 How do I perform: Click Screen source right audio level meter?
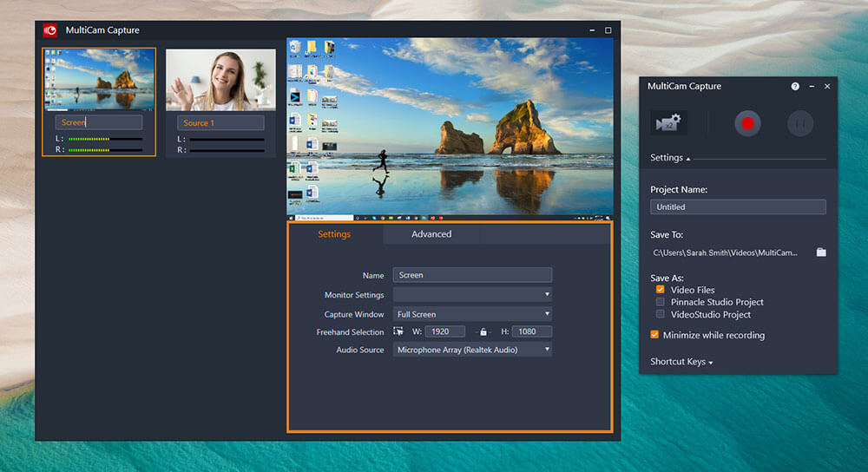point(105,150)
